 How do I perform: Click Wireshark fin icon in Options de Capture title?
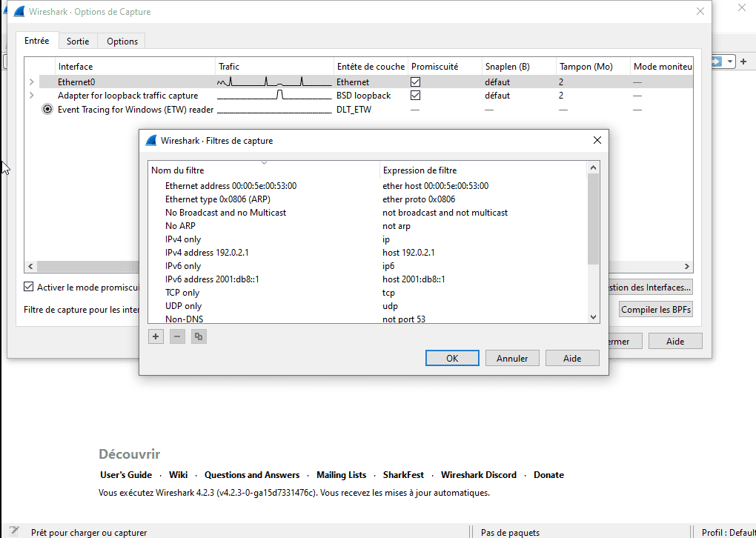[x=19, y=12]
